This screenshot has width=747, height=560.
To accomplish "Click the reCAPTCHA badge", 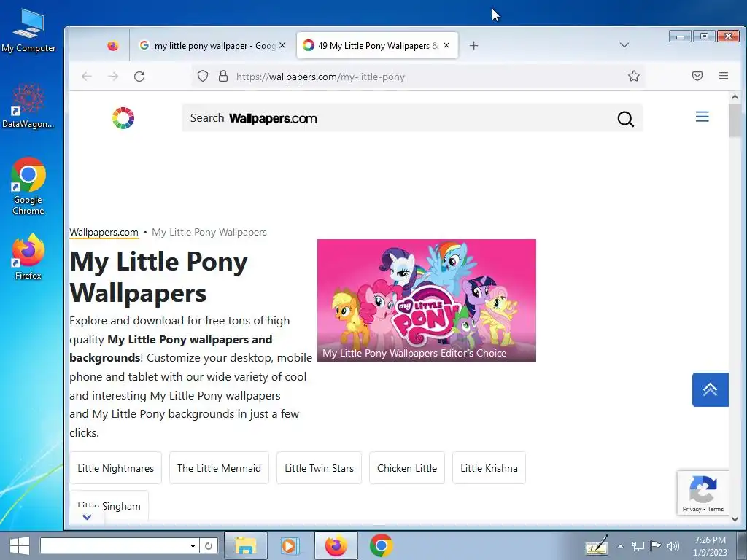I will point(703,493).
